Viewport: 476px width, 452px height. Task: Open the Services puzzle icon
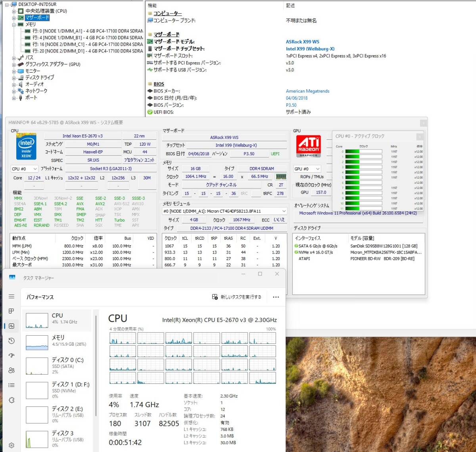point(12,400)
